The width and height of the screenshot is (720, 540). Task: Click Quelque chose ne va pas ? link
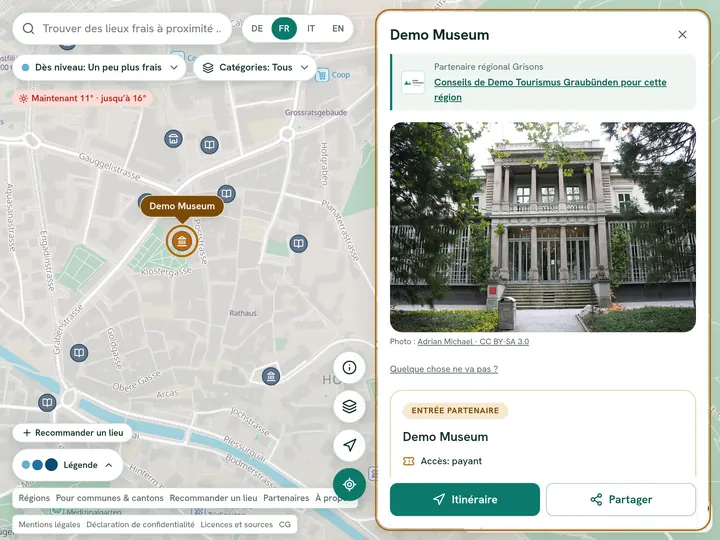pyautogui.click(x=444, y=369)
